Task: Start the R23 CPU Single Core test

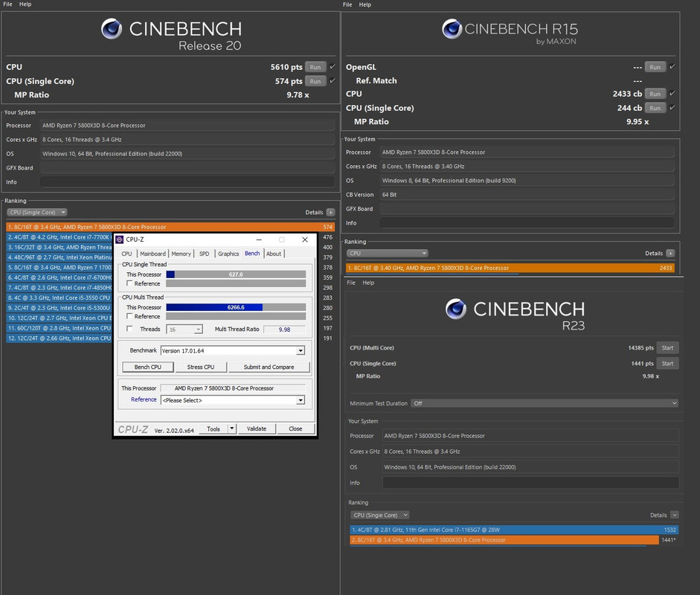Action: [667, 364]
